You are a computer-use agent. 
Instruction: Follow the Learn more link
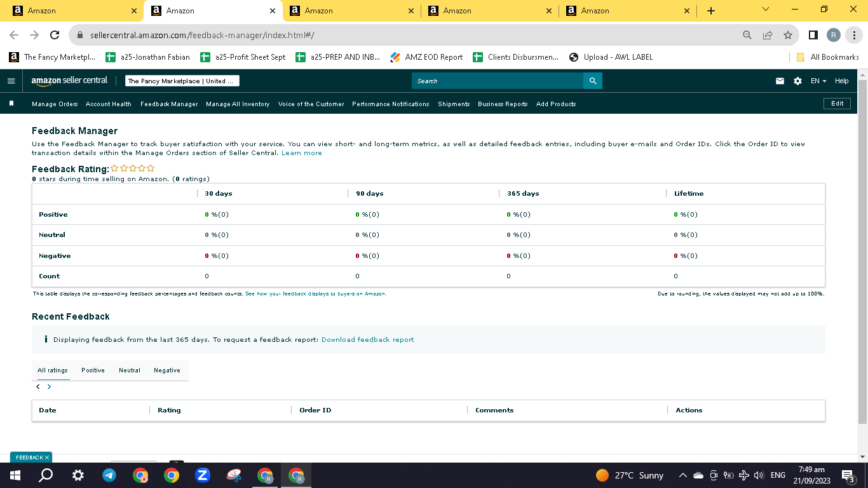click(x=302, y=153)
